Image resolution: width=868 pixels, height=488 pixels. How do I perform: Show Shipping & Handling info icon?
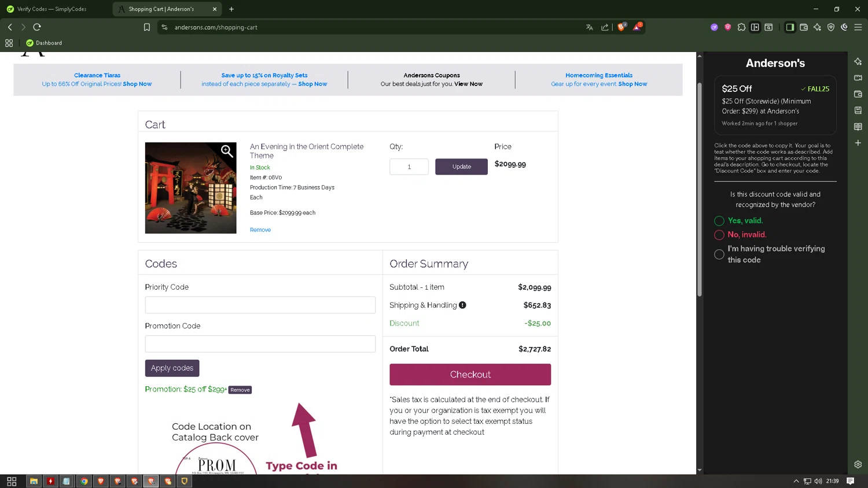(462, 305)
